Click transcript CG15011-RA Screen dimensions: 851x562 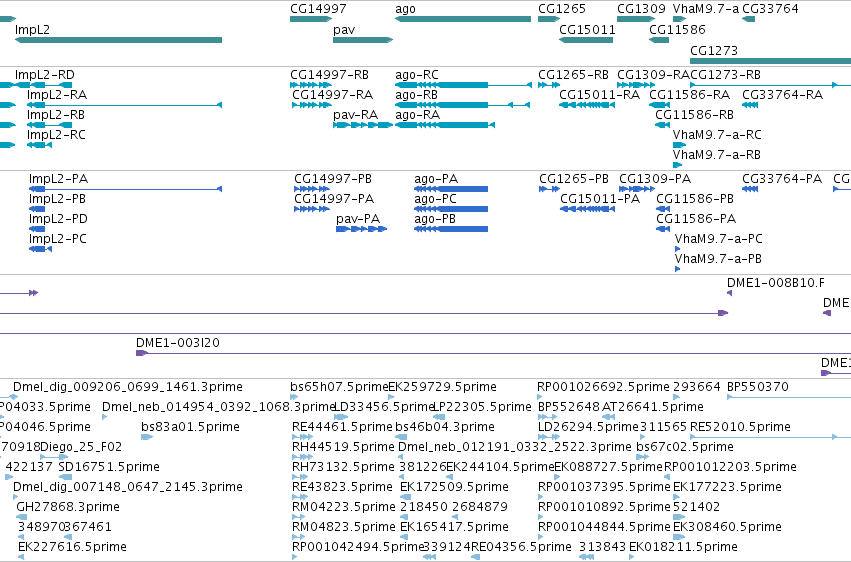tap(600, 95)
